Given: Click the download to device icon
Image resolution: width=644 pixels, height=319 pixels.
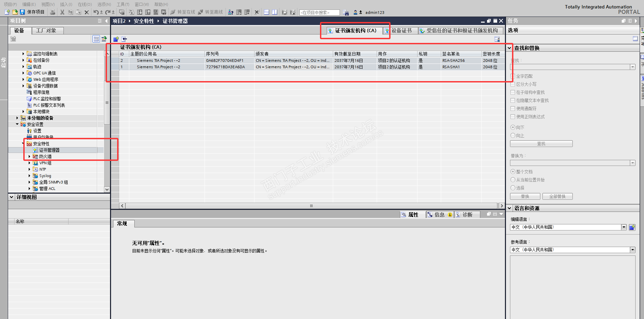Looking at the screenshot, I should 139,12.
